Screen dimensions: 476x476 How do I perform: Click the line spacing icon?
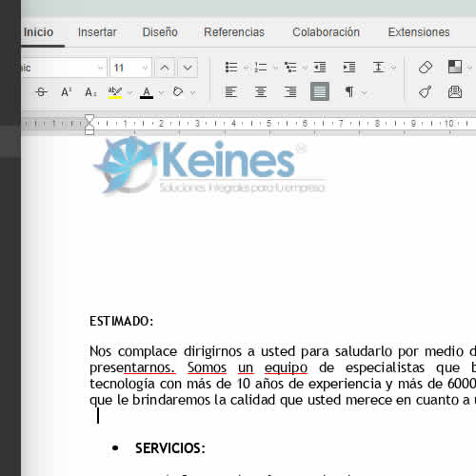coord(379,68)
